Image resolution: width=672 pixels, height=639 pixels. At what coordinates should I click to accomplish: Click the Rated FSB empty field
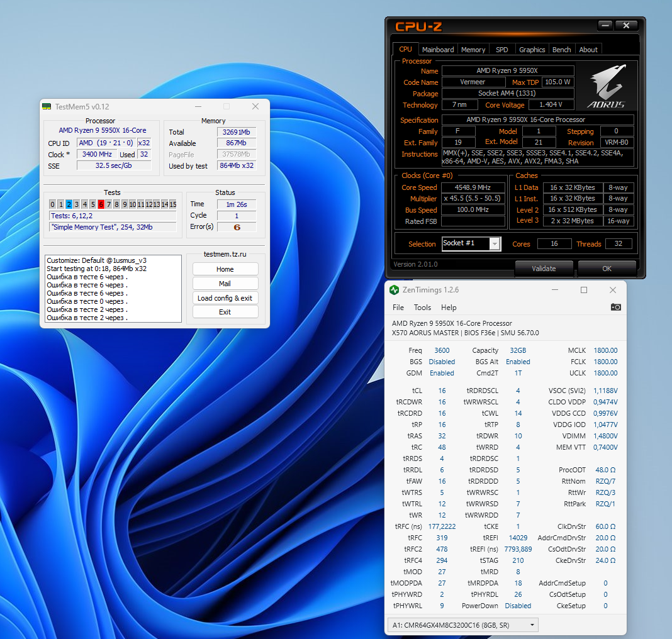click(x=473, y=221)
